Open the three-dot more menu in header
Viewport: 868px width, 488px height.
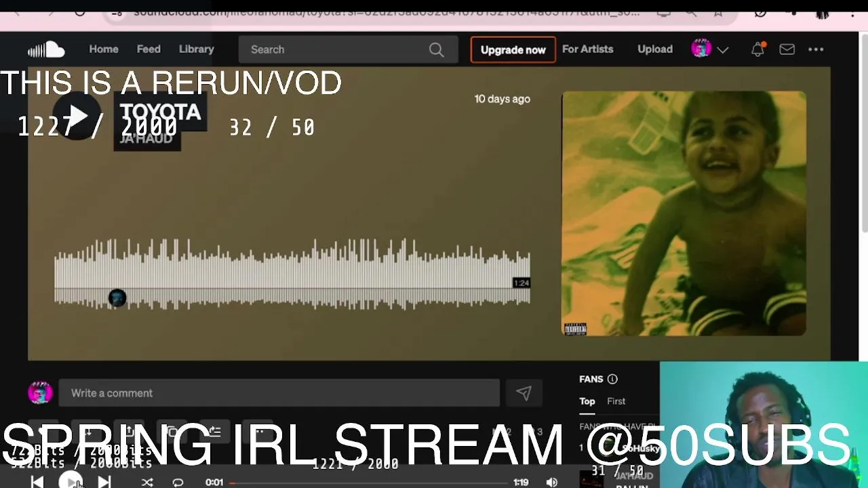[816, 49]
